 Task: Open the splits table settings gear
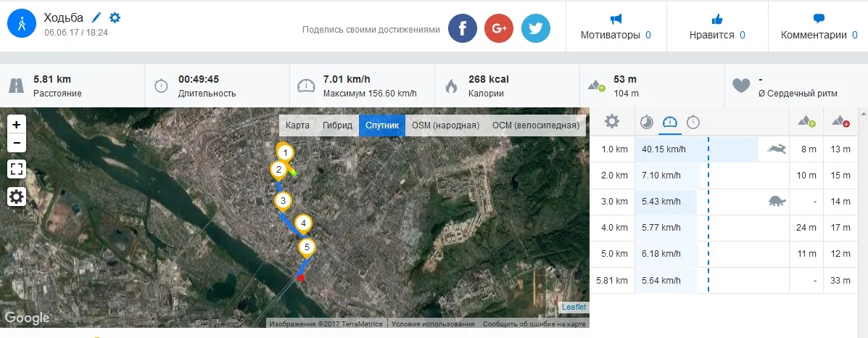(x=612, y=121)
